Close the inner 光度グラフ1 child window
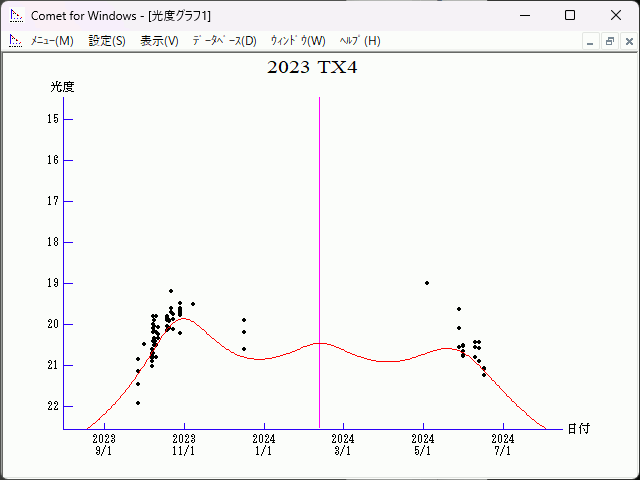Screen dimensions: 640x480 point(629,41)
